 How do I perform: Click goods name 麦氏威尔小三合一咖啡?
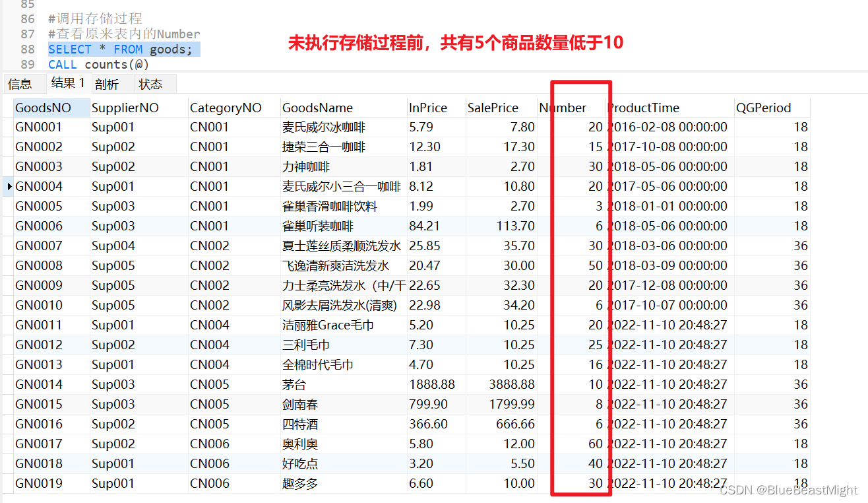342,186
